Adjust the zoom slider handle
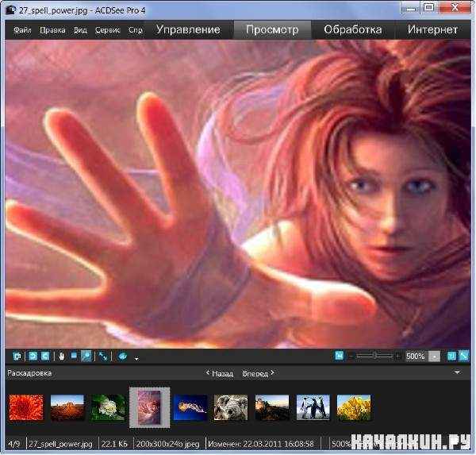 tap(376, 356)
